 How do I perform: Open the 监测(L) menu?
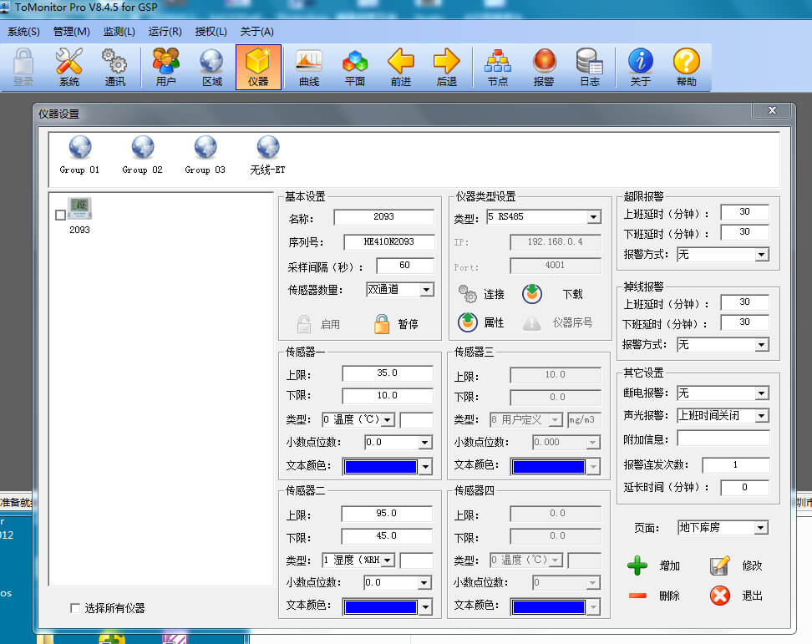tap(119, 32)
